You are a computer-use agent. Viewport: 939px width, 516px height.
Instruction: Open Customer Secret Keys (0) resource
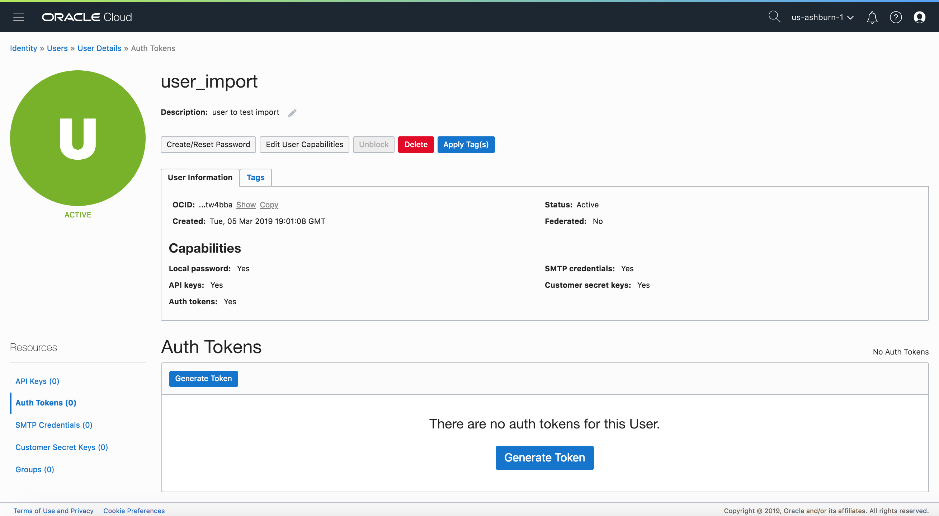(x=62, y=447)
